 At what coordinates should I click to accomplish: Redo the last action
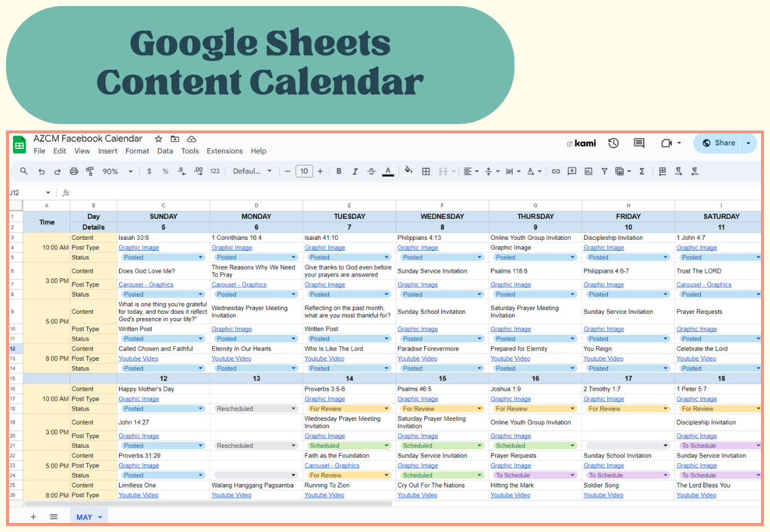[58, 171]
